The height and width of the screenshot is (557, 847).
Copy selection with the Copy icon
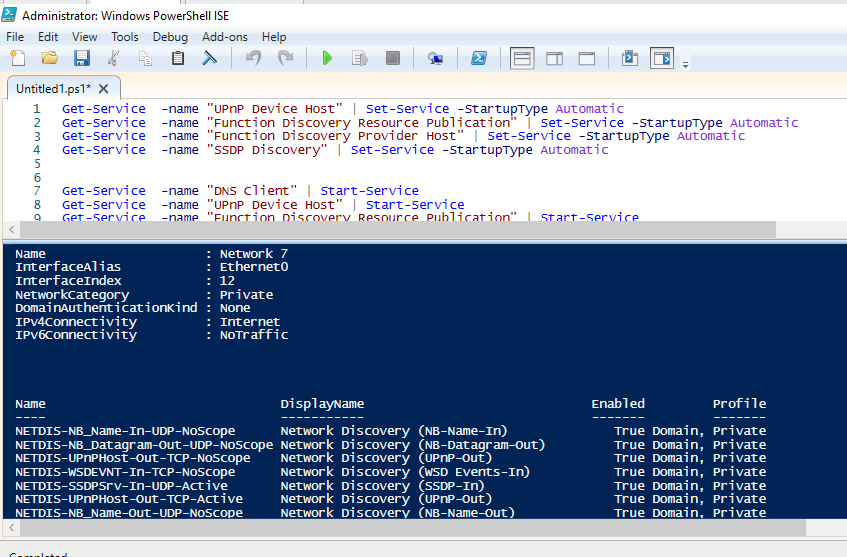[145, 58]
